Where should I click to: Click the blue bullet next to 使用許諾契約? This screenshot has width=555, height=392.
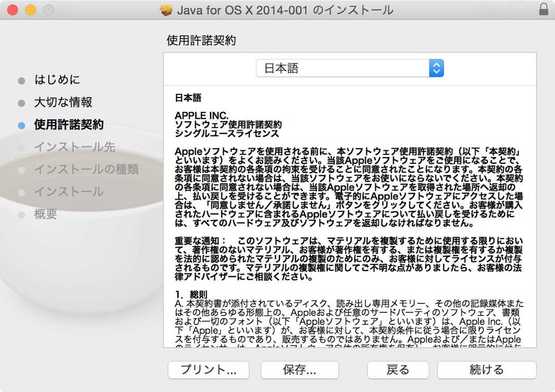click(22, 125)
